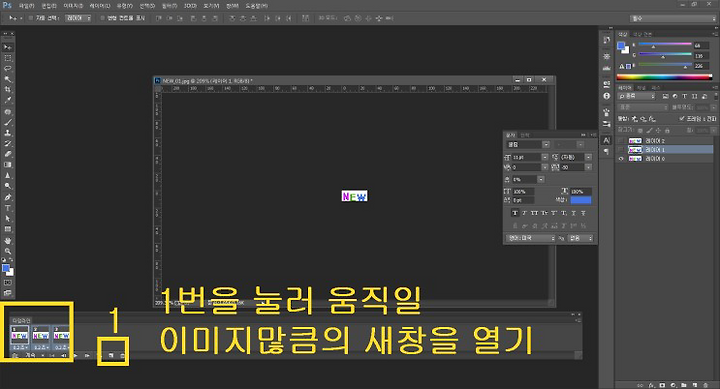Viewport: 720px width, 389px height.
Task: Click the foreground color swatch in Color panel
Action: pyautogui.click(x=621, y=45)
